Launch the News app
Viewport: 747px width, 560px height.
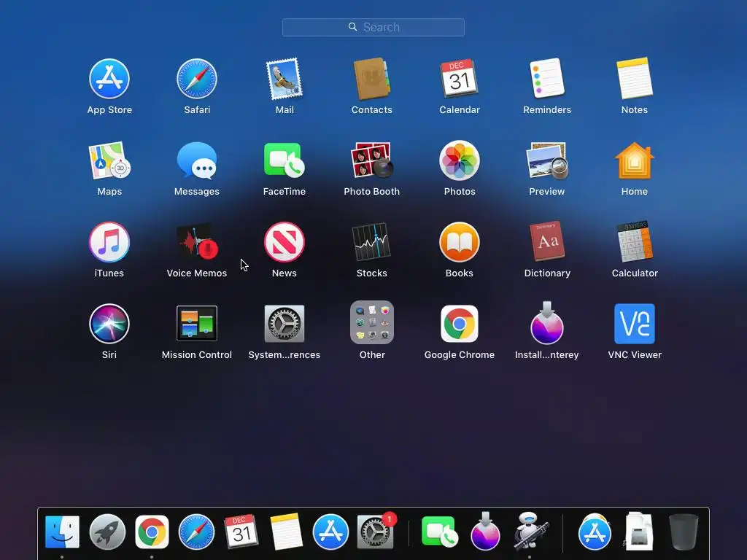tap(285, 242)
